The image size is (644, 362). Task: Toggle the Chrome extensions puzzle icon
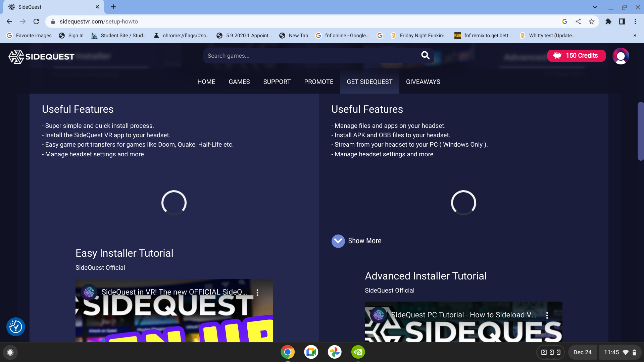(608, 21)
